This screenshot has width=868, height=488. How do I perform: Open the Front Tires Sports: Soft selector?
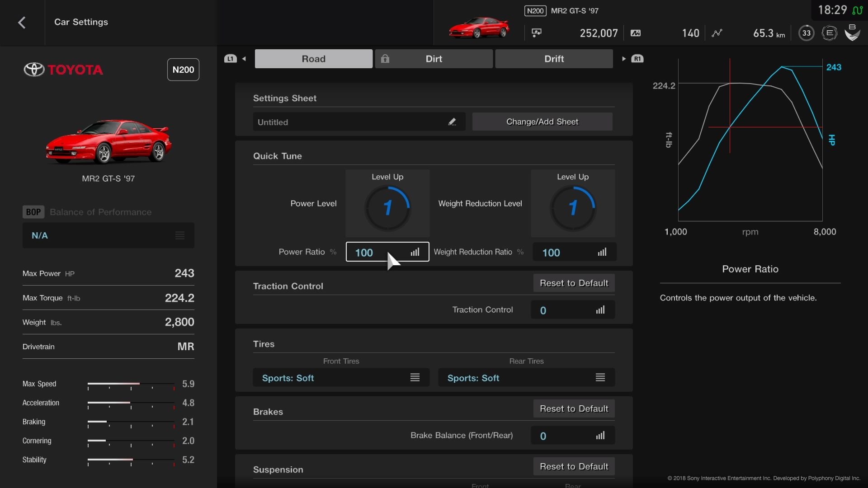(x=341, y=378)
